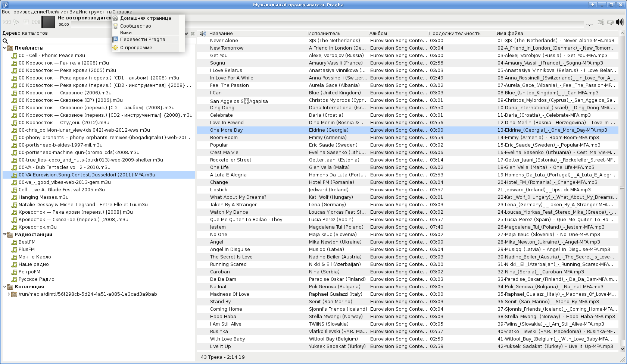Screen dimensions: 627x364
Task: Open the Инструменты menu
Action: (x=96, y=12)
